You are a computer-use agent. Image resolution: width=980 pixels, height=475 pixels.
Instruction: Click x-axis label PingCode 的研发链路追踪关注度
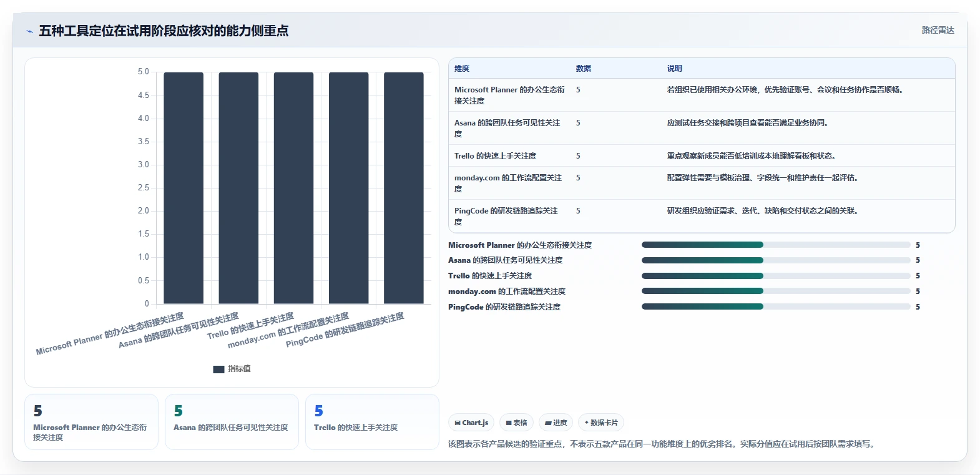pyautogui.click(x=345, y=330)
